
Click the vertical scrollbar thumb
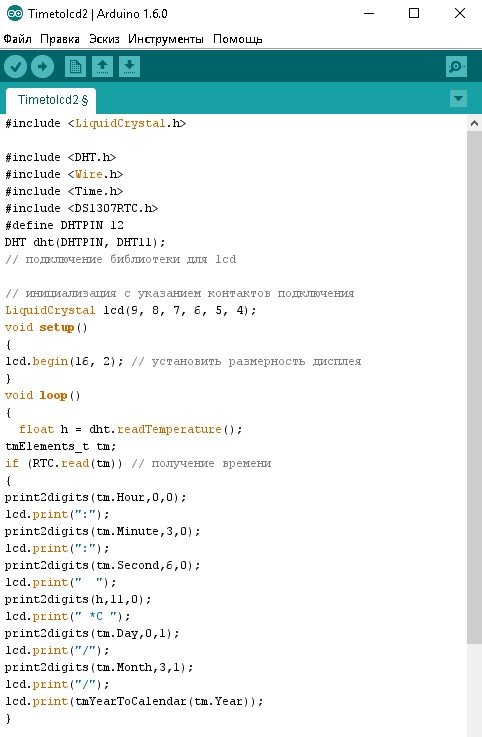474,388
